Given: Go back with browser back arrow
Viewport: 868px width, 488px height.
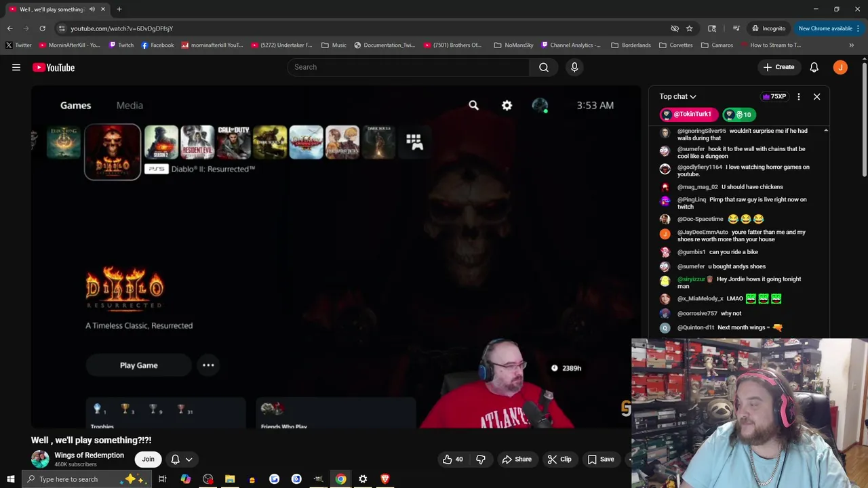Looking at the screenshot, I should [9, 28].
